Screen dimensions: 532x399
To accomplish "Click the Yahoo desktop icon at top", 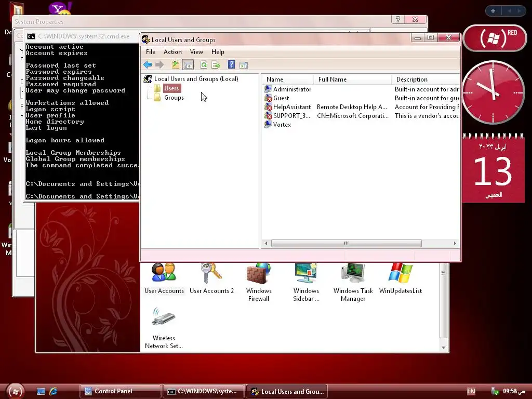I will coord(60,8).
